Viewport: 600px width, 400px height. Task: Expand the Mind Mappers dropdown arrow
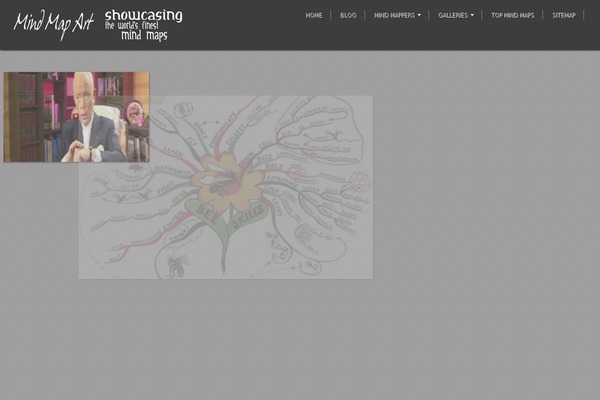[419, 15]
